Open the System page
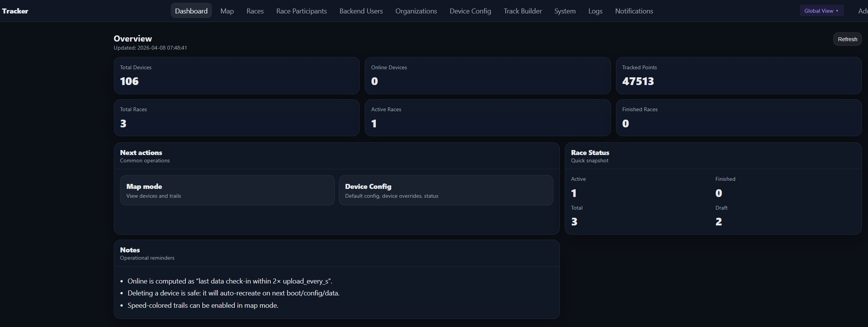Viewport: 868px width, 327px height. 565,11
